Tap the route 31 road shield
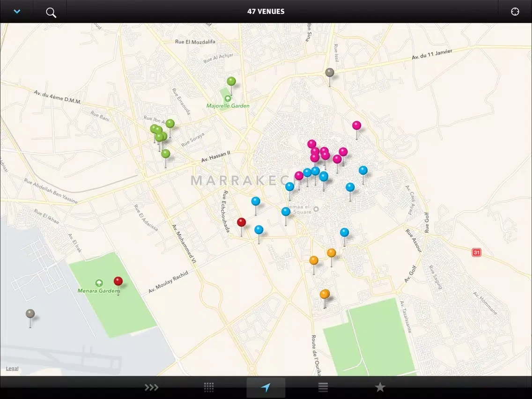This screenshot has height=399, width=532. [x=476, y=252]
